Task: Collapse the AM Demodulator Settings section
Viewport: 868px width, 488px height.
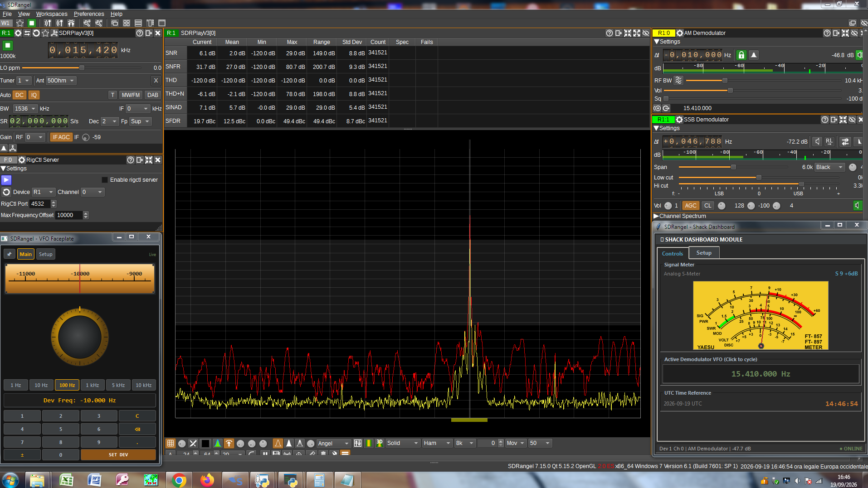Action: [x=656, y=42]
